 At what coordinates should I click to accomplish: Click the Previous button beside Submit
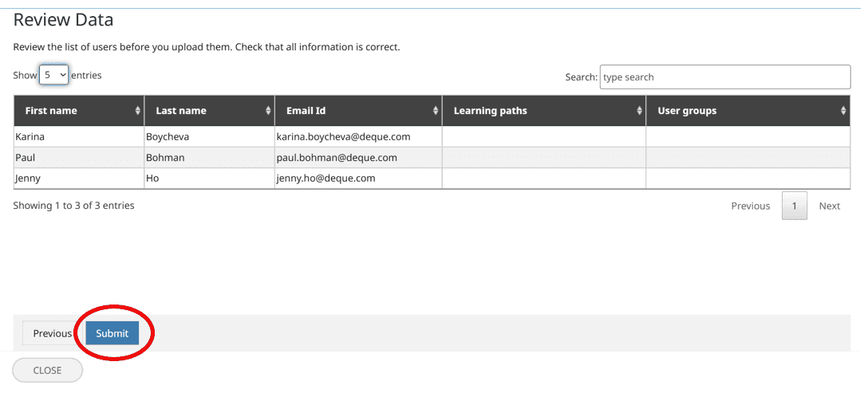point(52,333)
